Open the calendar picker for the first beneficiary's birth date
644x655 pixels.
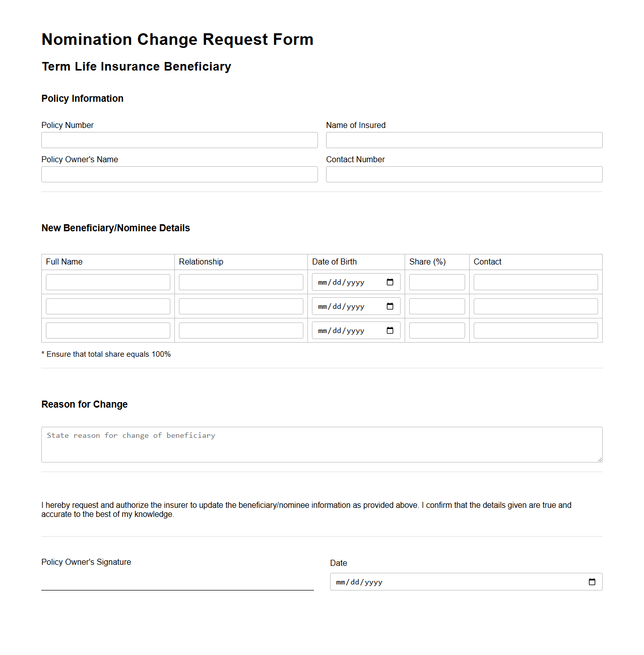pyautogui.click(x=390, y=282)
